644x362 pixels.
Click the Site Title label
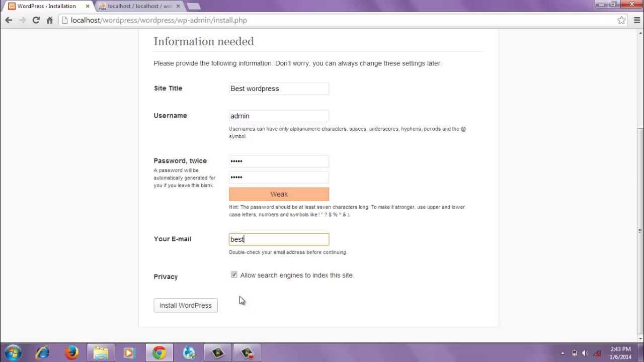168,88
